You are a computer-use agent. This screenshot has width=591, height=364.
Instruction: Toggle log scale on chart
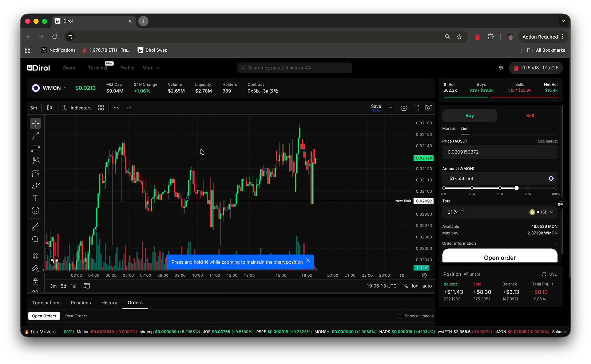point(415,286)
